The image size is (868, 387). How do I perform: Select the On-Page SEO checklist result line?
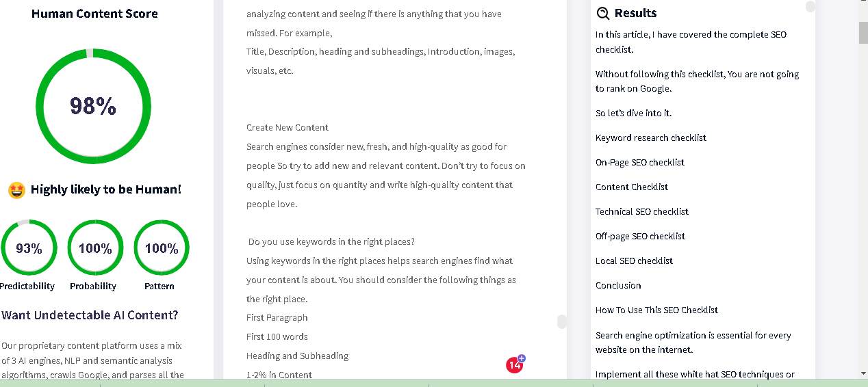point(639,162)
